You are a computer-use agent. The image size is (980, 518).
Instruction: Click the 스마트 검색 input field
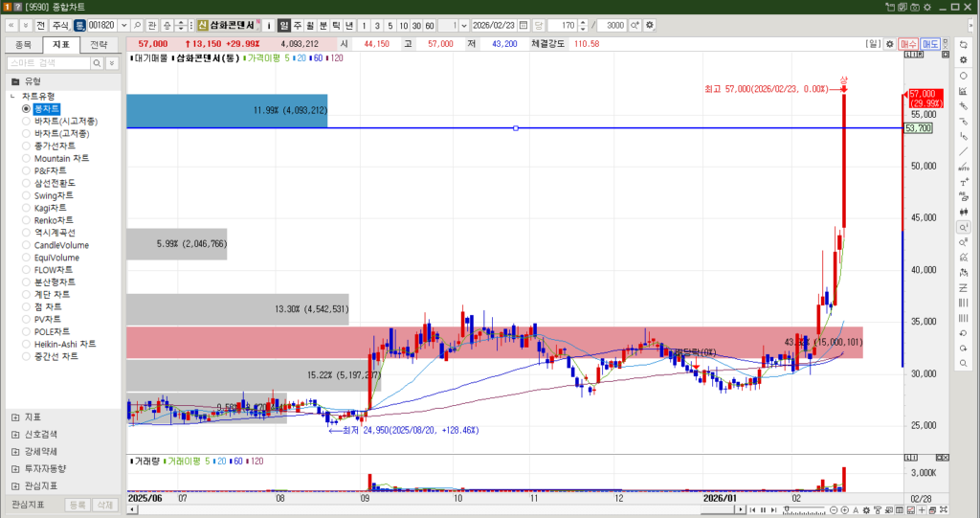(54, 62)
